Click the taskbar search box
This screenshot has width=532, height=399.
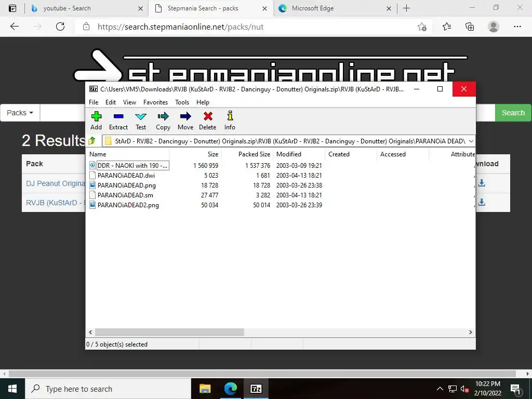tap(108, 389)
